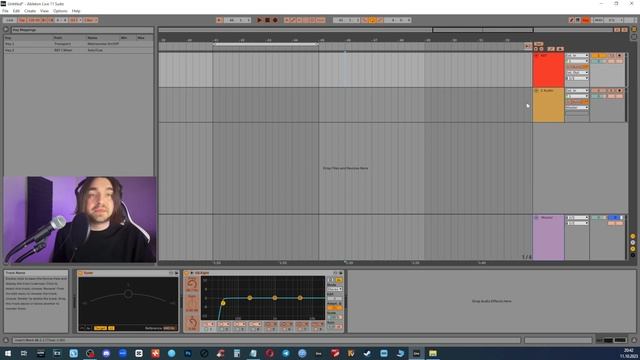
Task: Select the red MIDI track header
Action: [548, 70]
